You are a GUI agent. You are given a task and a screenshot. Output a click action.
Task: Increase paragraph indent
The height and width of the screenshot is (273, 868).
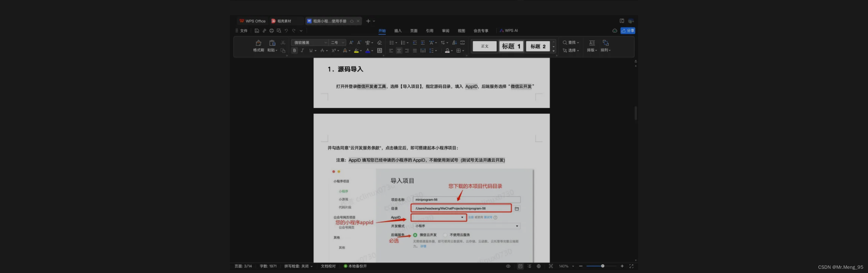point(423,42)
